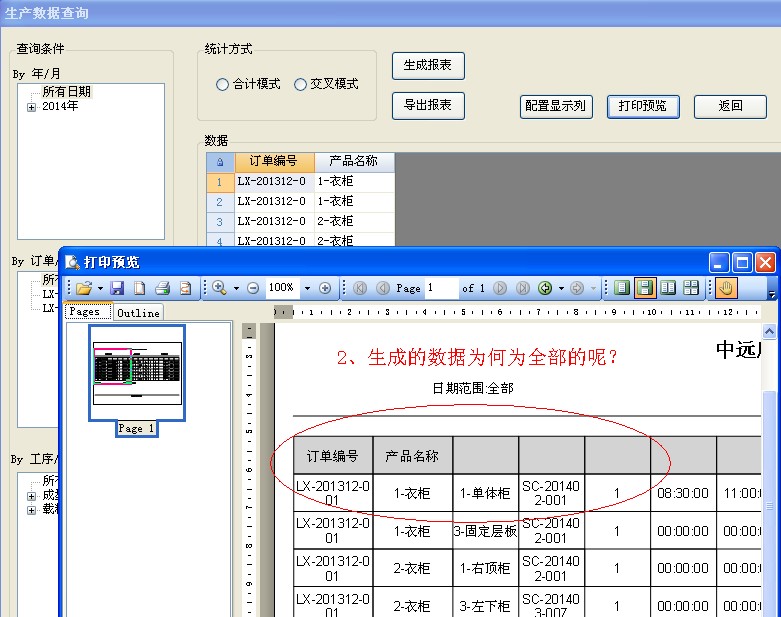Switch to the Pages tab

click(88, 312)
